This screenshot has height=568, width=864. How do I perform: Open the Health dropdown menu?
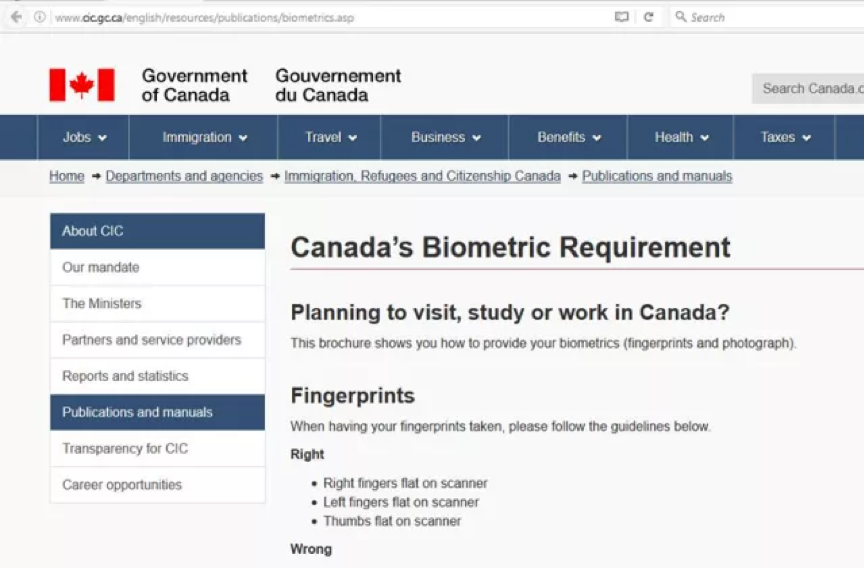681,137
